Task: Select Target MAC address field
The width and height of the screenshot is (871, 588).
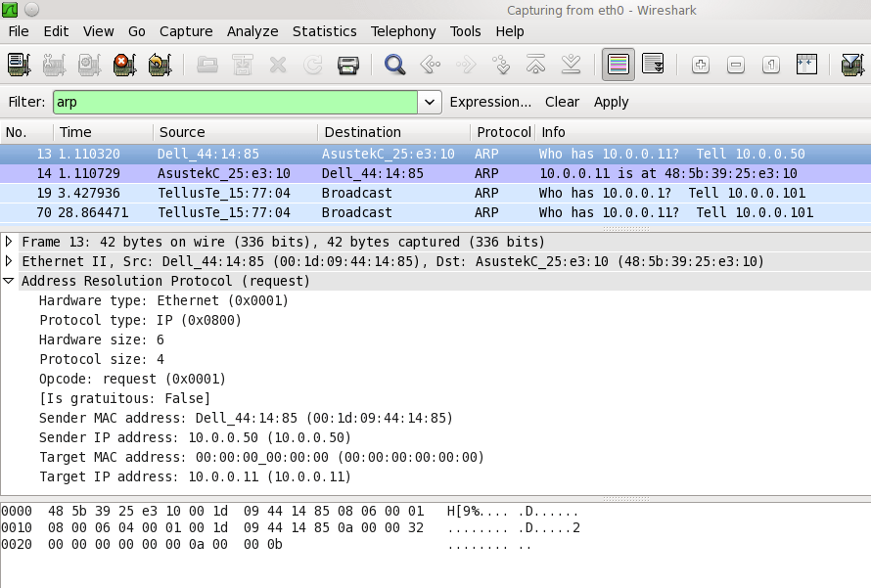Action: point(261,457)
